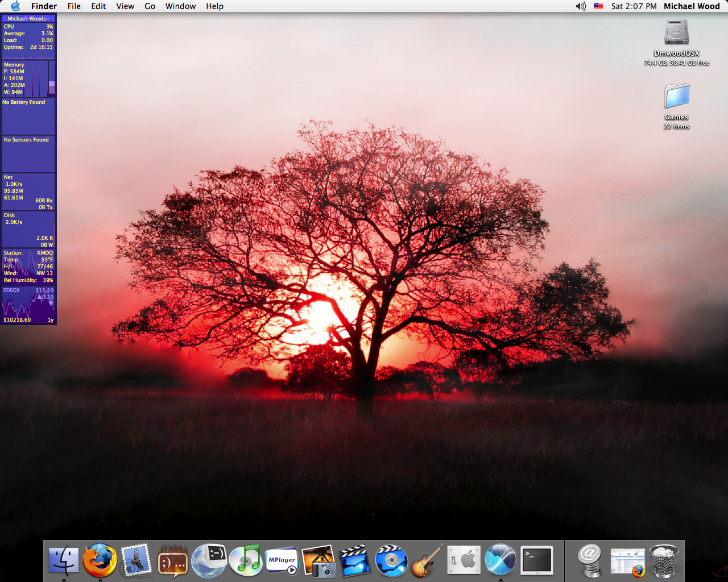Launch GarageBand guitar icon
The width and height of the screenshot is (728, 582).
(428, 560)
